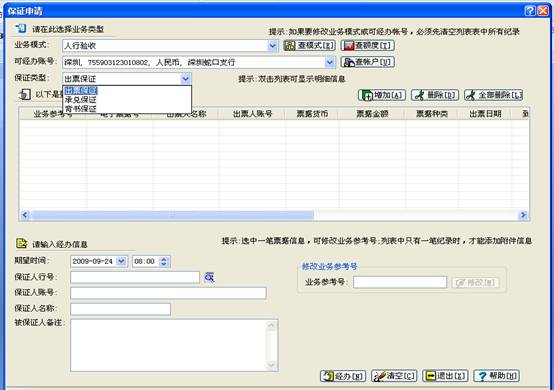Click the disabled 修改[M] button
The image size is (554, 390).
coord(475,283)
